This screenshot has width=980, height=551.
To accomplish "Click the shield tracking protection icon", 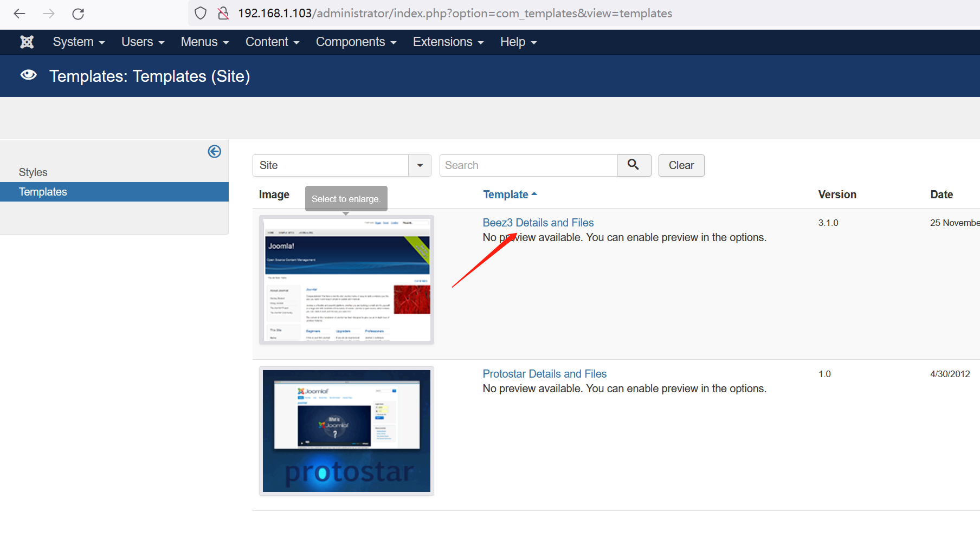I will (201, 14).
